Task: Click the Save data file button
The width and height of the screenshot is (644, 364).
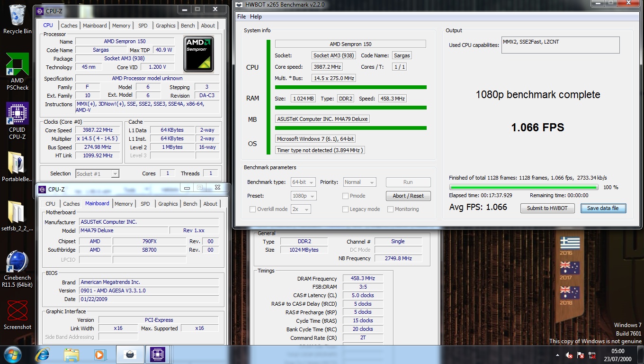Action: (603, 208)
